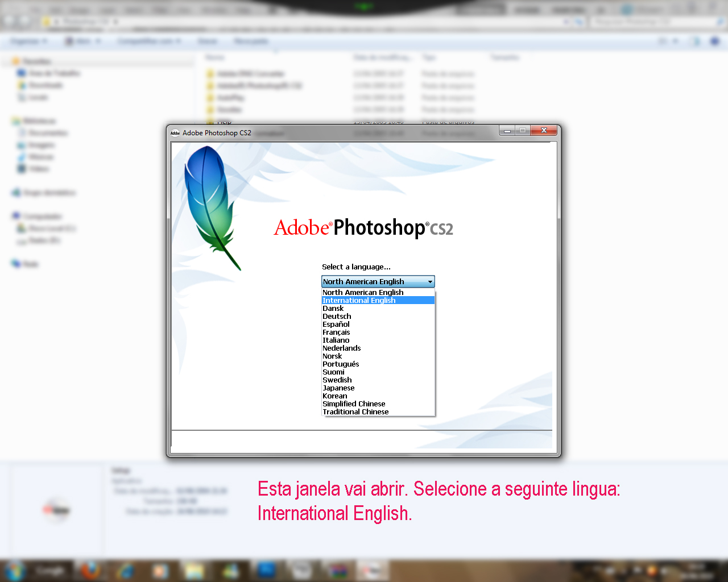Select Deutsch in the dropdown list
This screenshot has height=582, width=728.
tap(378, 316)
